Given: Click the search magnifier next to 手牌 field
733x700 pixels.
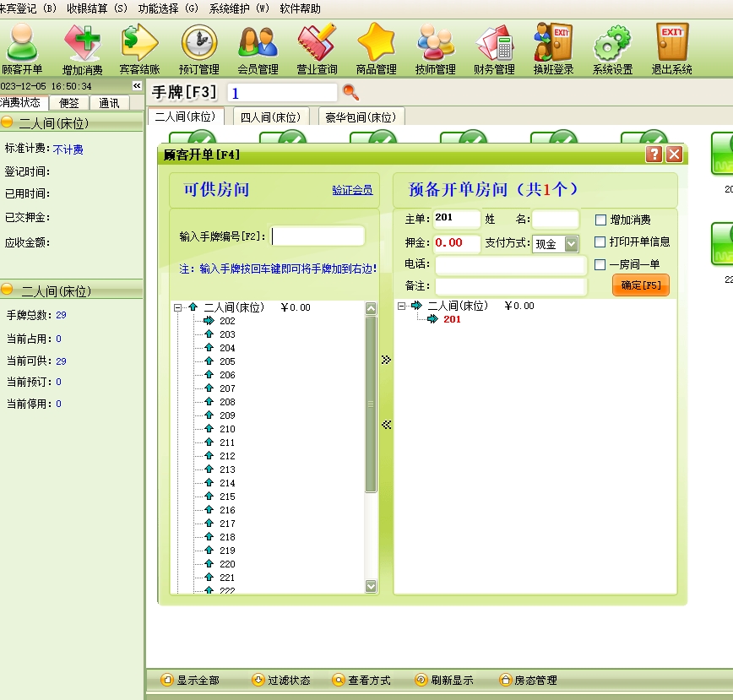Looking at the screenshot, I should coord(350,93).
